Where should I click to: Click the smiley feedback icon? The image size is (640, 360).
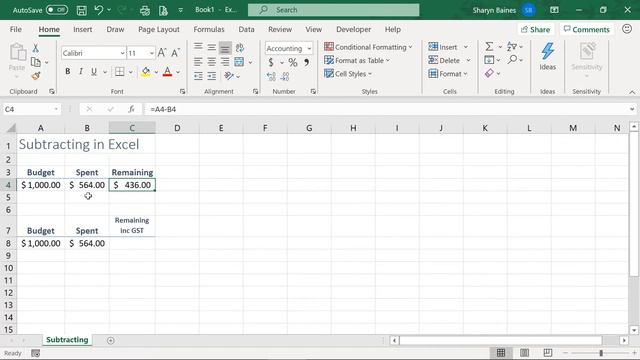627,29
